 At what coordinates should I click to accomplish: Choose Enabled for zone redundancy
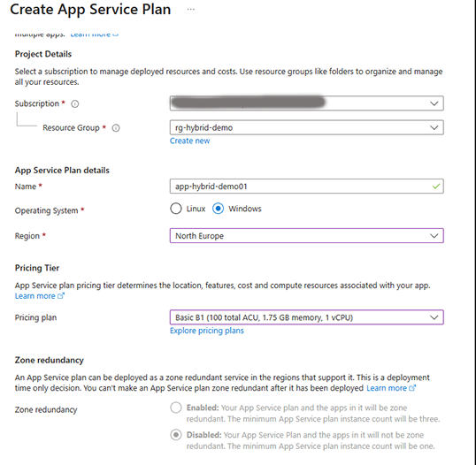[x=176, y=408]
